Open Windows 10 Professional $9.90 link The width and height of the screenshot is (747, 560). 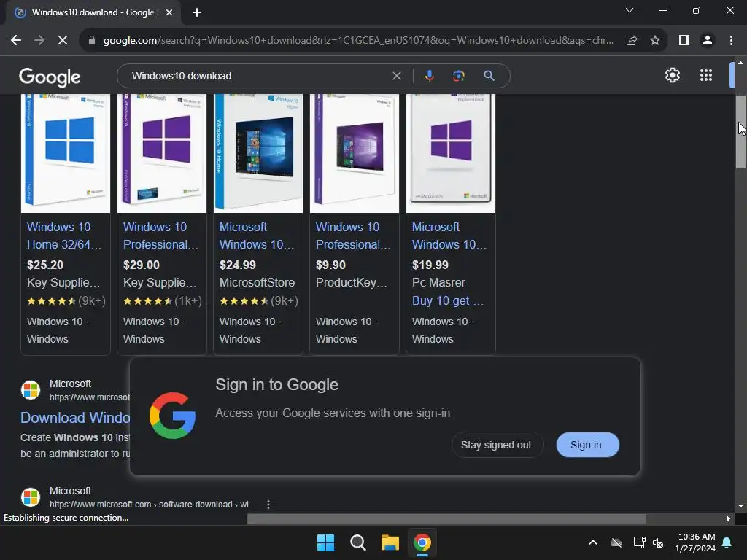353,236
